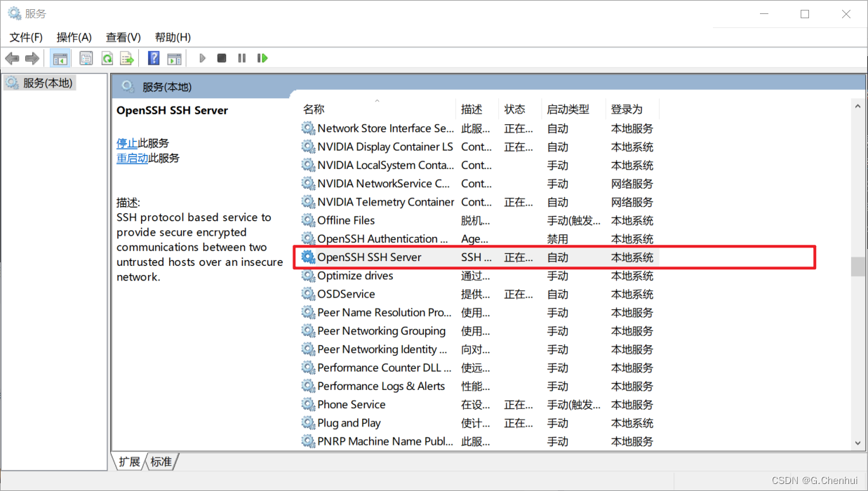Click gear icon of OpenSSH Authentication Agent
Screen dimensions: 868x491
[x=308, y=238]
